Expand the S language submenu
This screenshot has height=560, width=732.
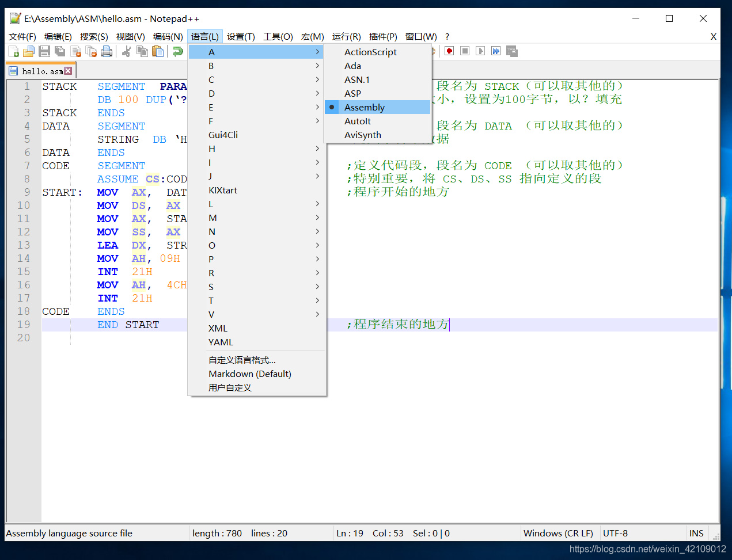pyautogui.click(x=256, y=287)
